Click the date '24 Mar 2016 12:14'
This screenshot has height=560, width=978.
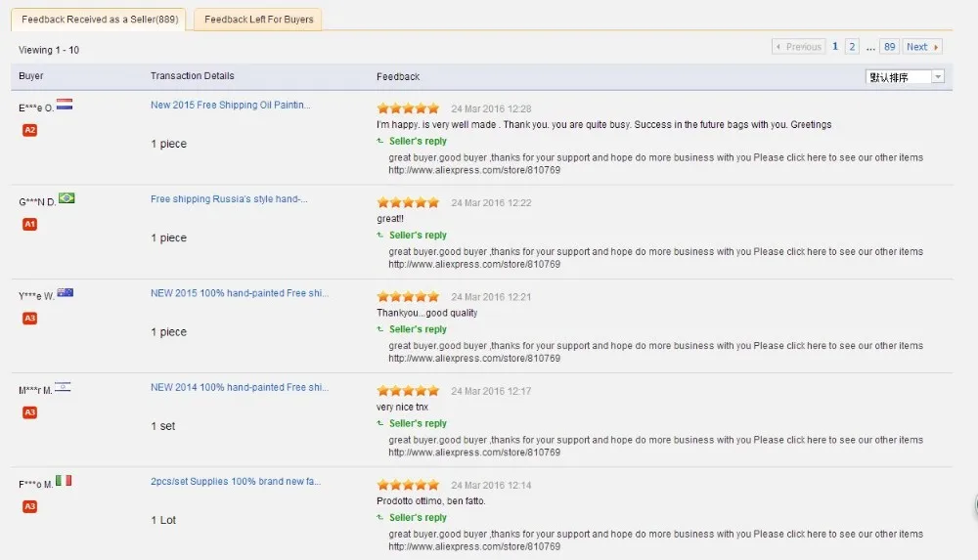click(492, 485)
